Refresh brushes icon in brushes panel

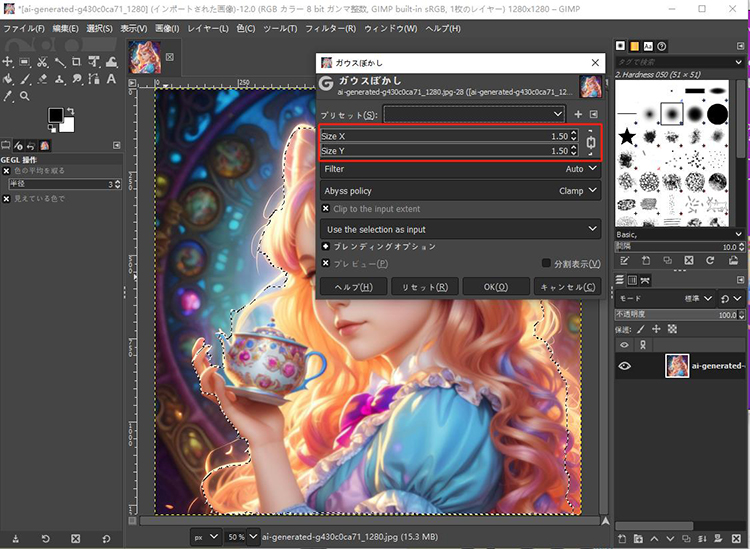click(710, 260)
